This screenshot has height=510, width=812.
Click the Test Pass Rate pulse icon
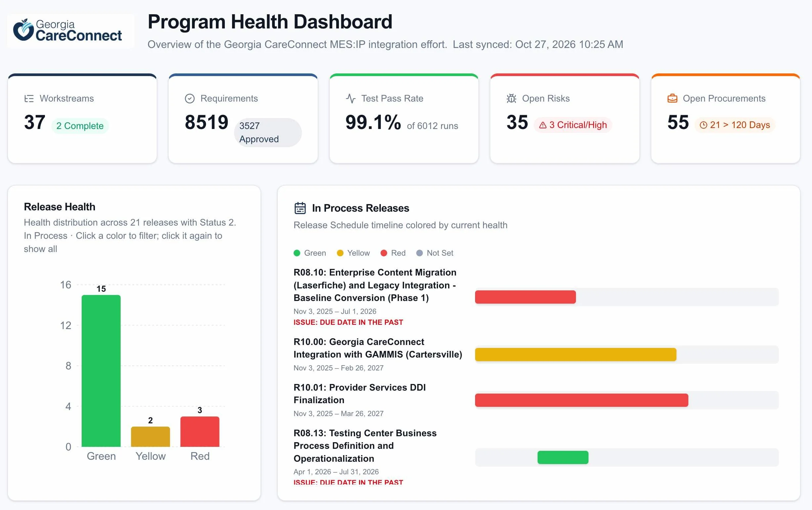point(350,99)
